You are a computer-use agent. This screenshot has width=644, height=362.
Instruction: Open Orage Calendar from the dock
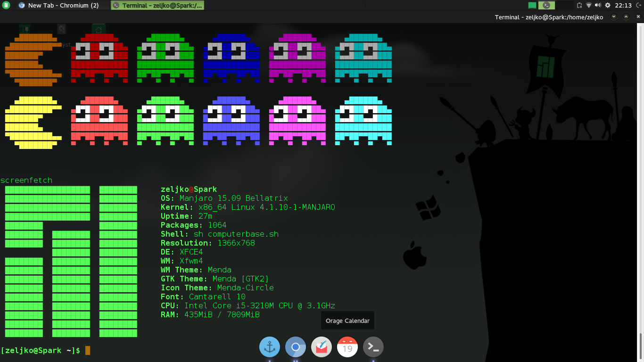coord(347,348)
